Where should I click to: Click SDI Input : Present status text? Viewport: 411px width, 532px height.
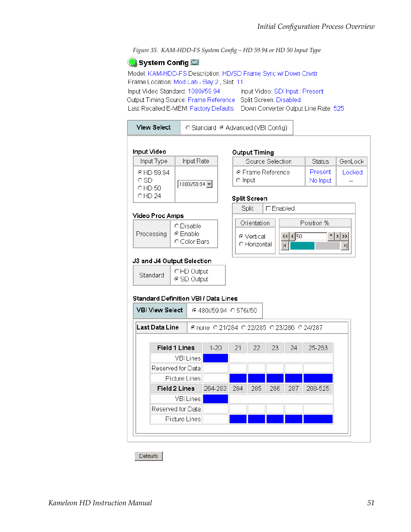tap(299, 91)
